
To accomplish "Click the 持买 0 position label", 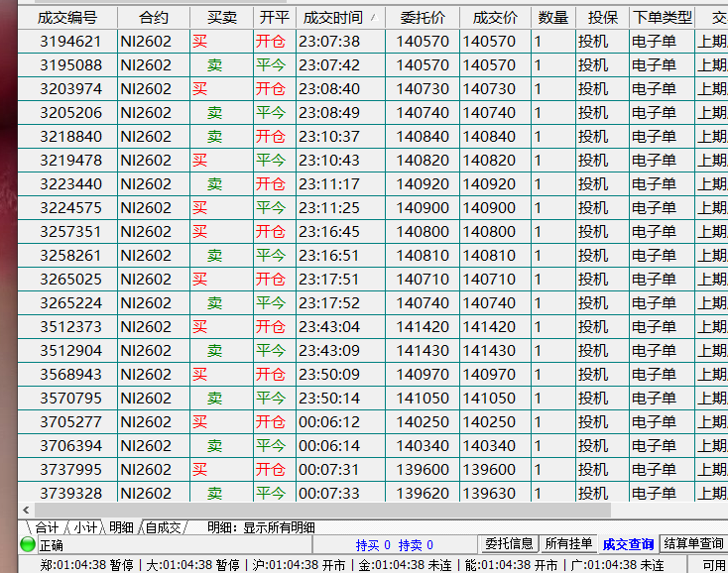I will 372,545.
